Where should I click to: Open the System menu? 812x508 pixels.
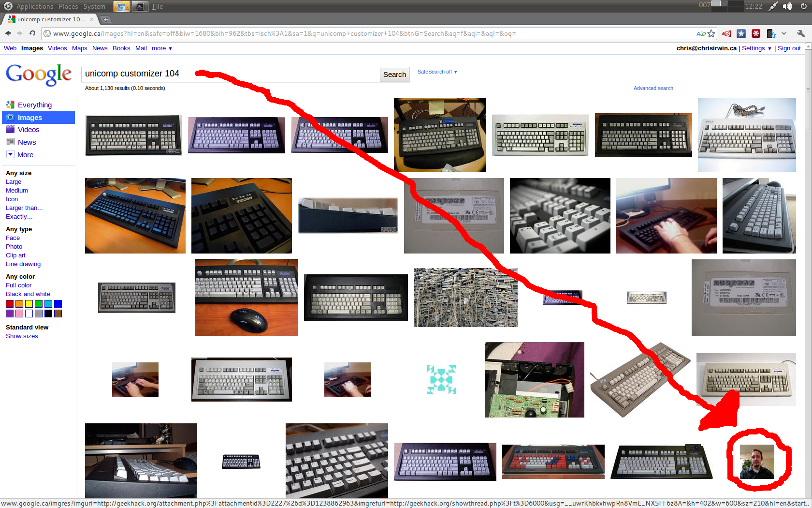tap(94, 6)
